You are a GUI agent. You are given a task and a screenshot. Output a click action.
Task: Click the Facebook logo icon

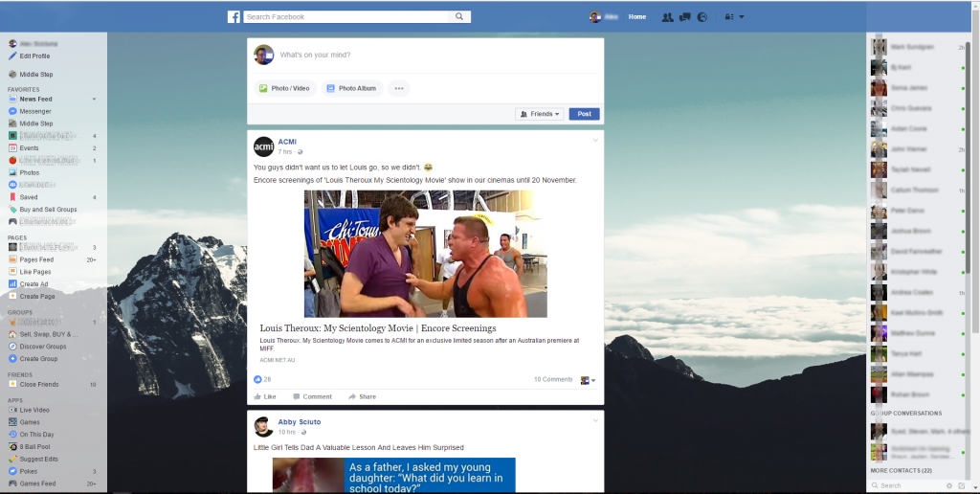[x=234, y=17]
